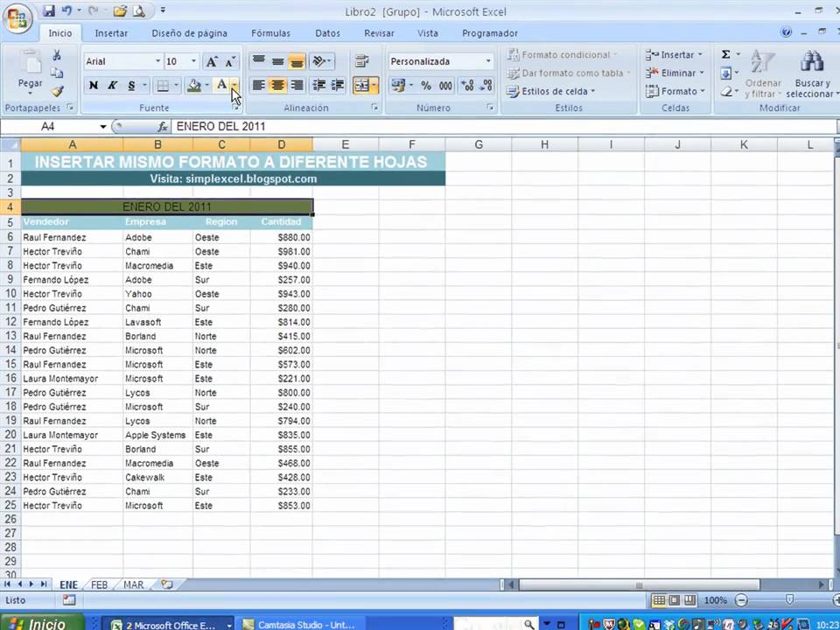Open the Arial font name dropdown
This screenshot has width=840, height=630.
click(x=157, y=62)
